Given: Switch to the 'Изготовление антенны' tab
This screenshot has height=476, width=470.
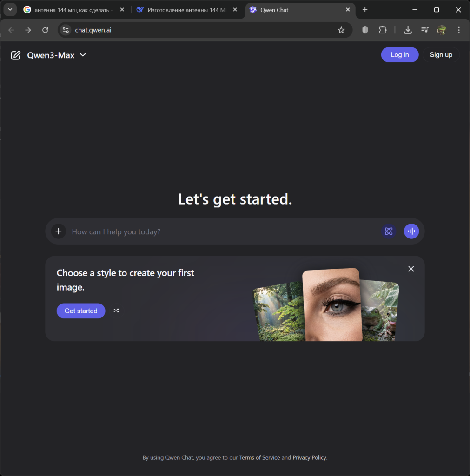Looking at the screenshot, I should 185,10.
